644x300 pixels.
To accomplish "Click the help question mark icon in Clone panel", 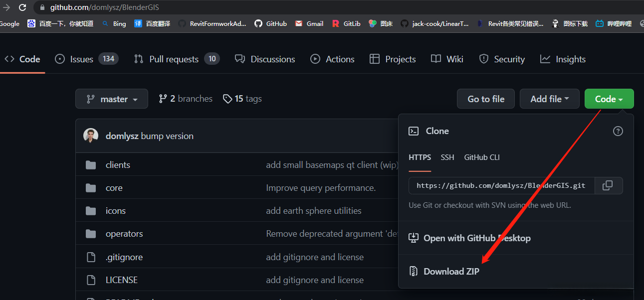I will tap(618, 131).
